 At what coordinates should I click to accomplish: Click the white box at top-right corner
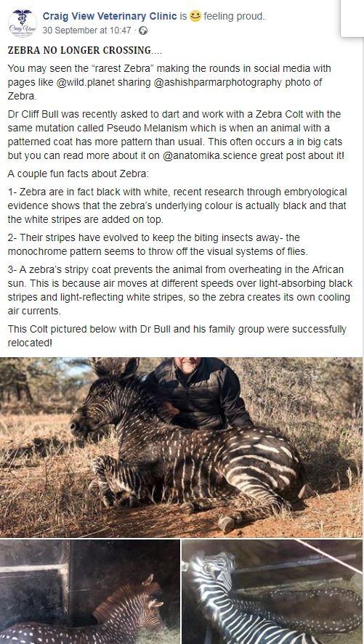[352, 18]
